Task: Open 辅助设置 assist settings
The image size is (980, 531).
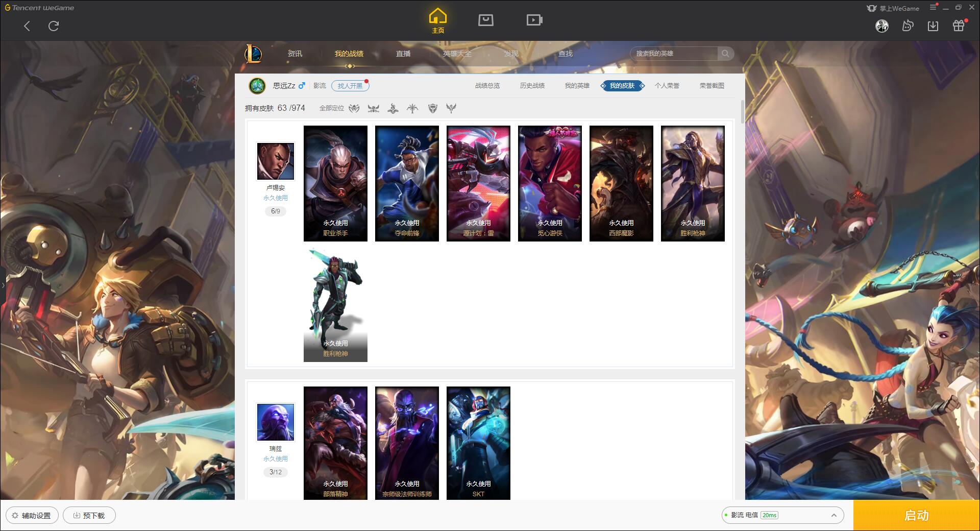Action: coord(32,516)
